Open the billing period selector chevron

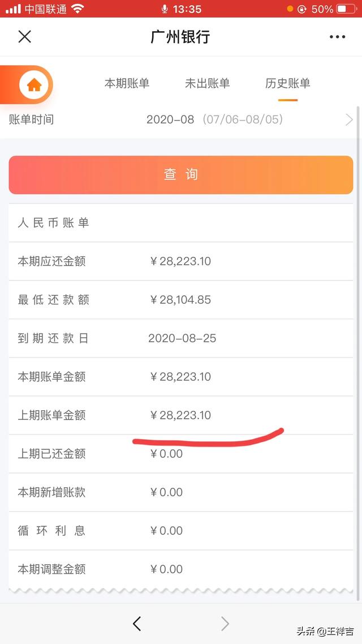point(349,119)
